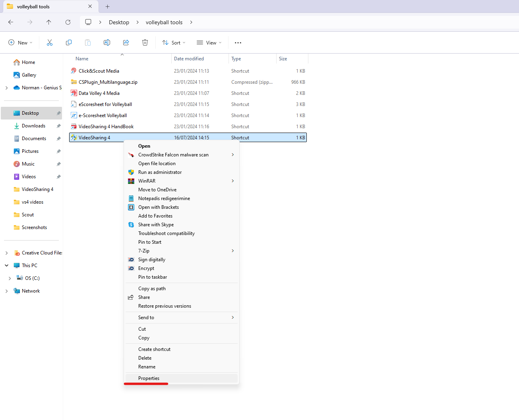Click the pin icon next to Downloads
Viewport: 519px width, 420px height.
tap(58, 126)
